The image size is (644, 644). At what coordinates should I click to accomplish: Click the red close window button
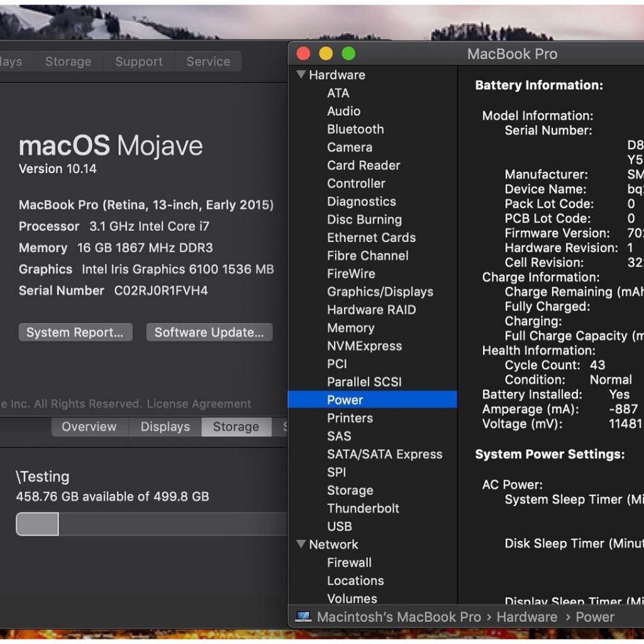point(303,54)
